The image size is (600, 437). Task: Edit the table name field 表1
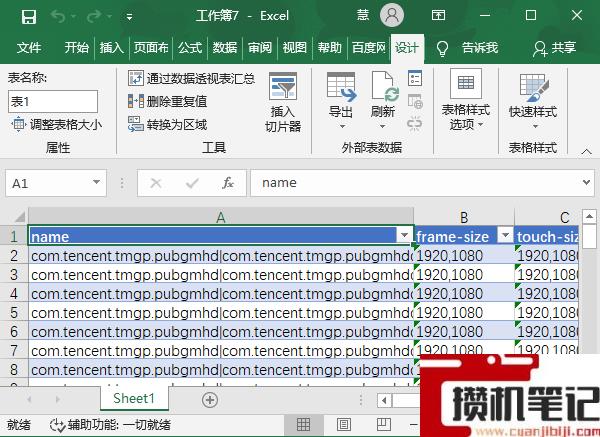point(53,101)
